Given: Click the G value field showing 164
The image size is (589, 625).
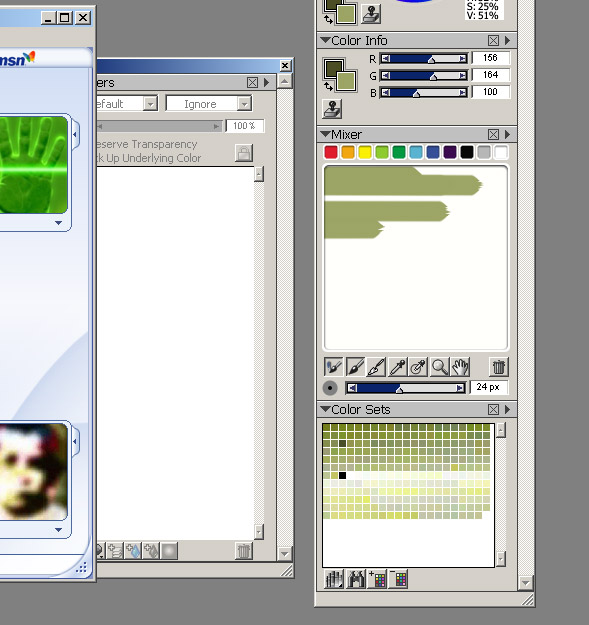Looking at the screenshot, I should tap(491, 75).
